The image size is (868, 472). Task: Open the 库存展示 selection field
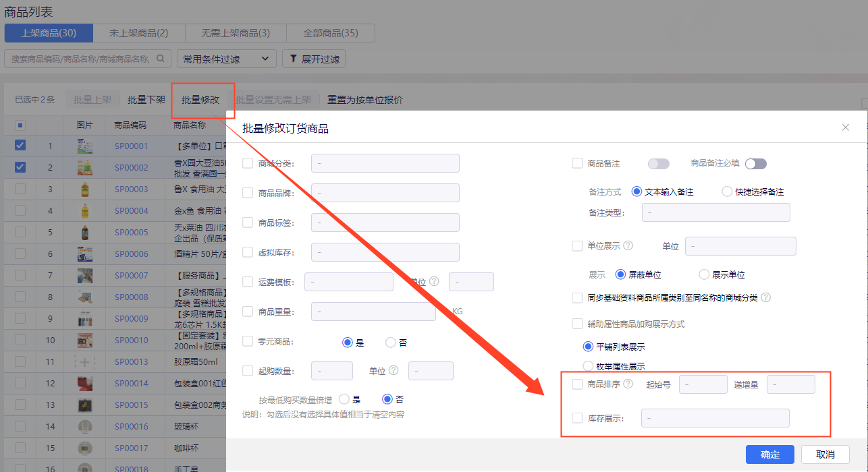(x=715, y=418)
